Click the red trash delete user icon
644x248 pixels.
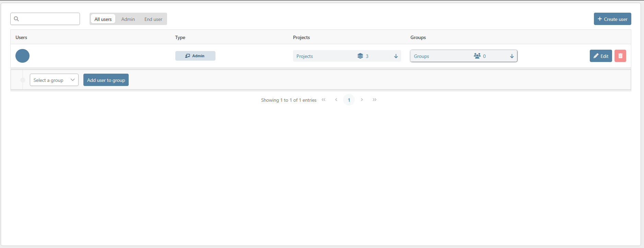coord(620,56)
